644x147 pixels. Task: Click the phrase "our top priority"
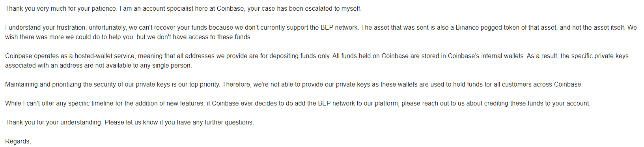pyautogui.click(x=198, y=85)
